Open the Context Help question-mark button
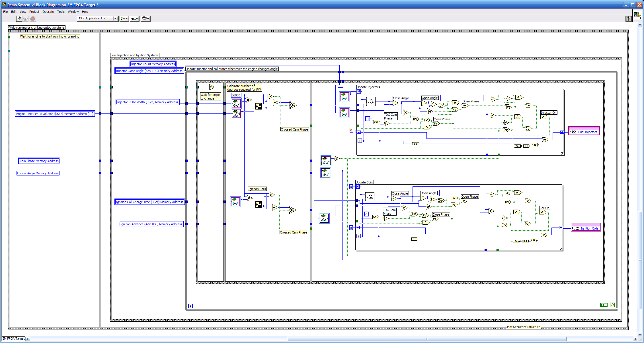Screen dimensions: 644x343 628,18
